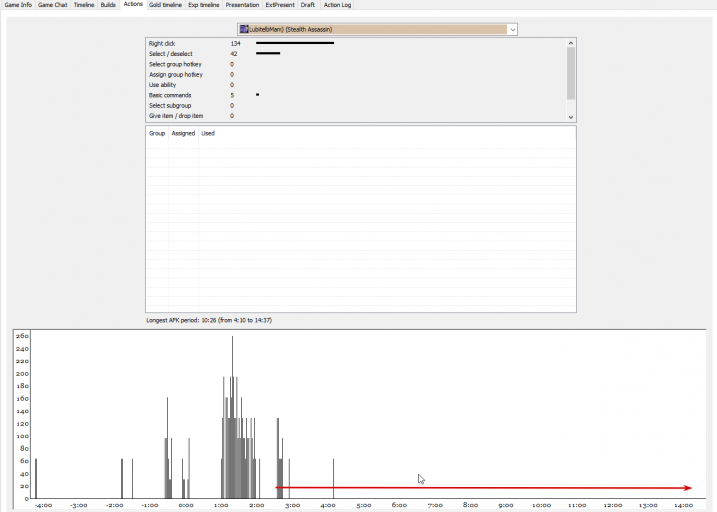
Task: Open the Action Log tab
Action: (337, 5)
